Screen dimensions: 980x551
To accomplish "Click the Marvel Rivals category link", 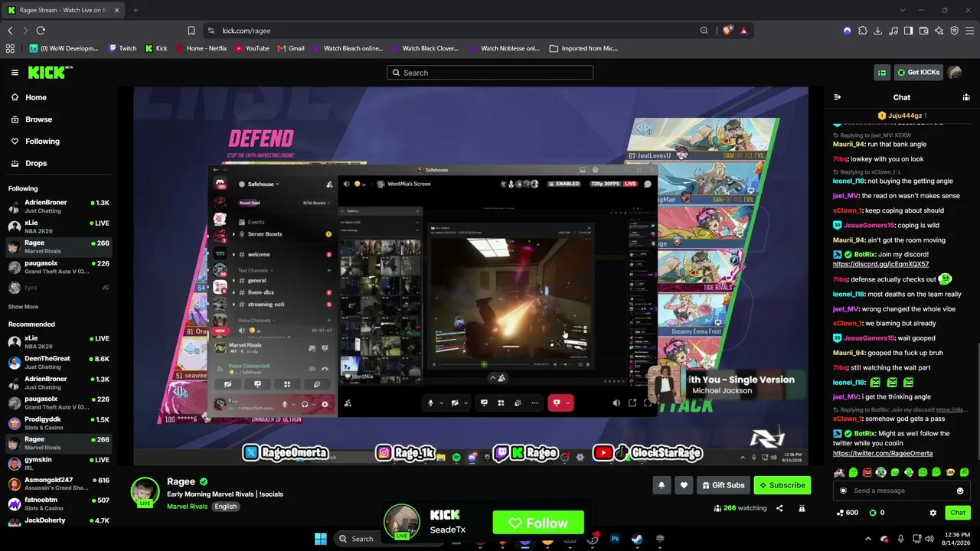I will tap(187, 507).
